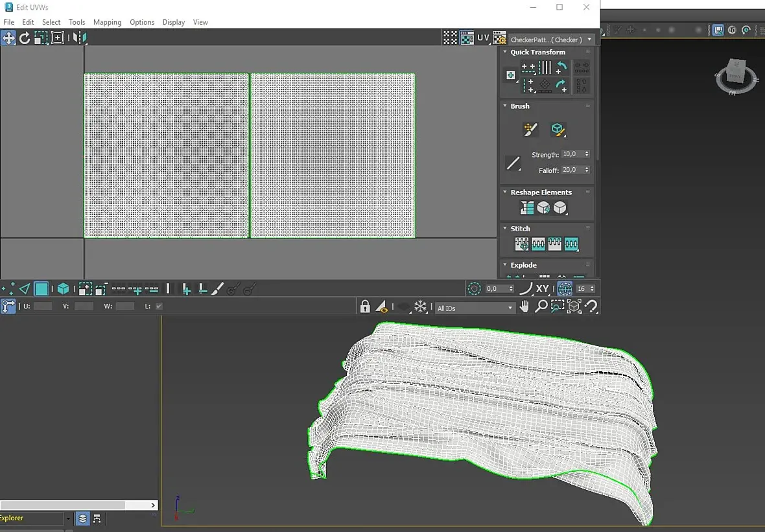Click the Straighten Selection icon in Reshape Elements

527,208
